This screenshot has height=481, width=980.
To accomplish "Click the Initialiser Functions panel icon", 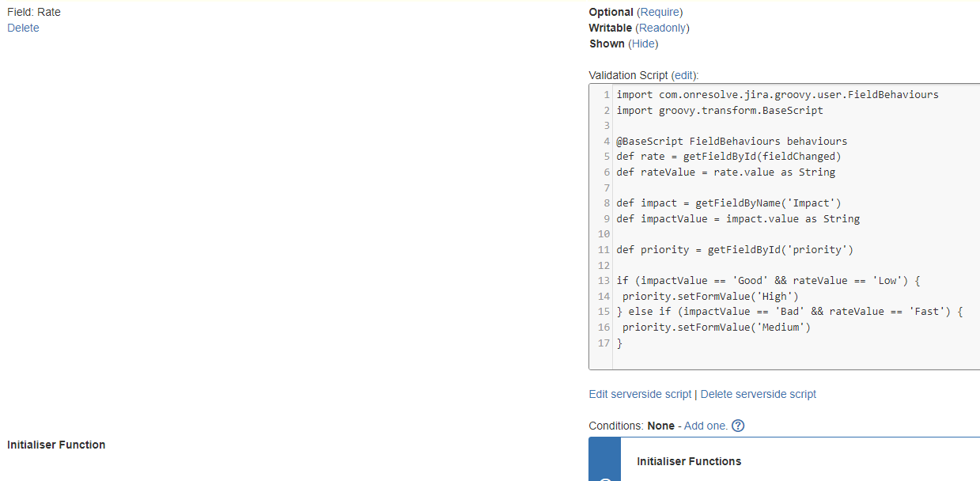I will (x=605, y=477).
